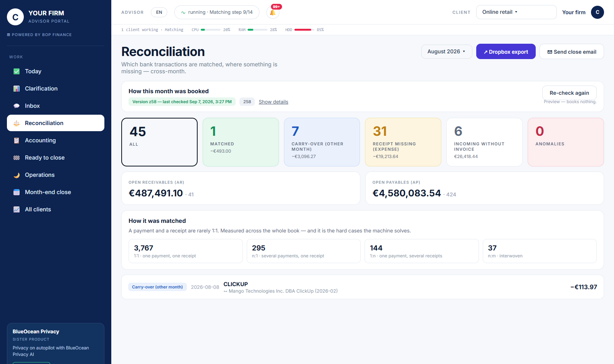Expand the Online retail client selector

coord(516,12)
